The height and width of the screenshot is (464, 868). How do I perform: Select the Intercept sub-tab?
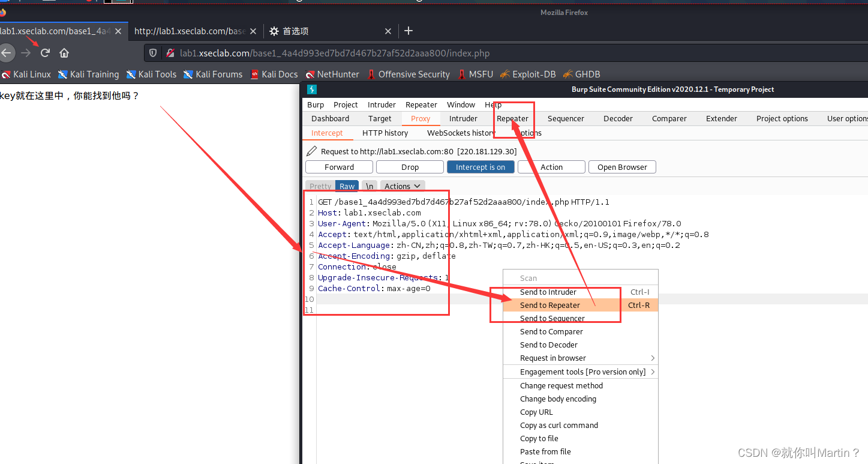[x=327, y=133]
